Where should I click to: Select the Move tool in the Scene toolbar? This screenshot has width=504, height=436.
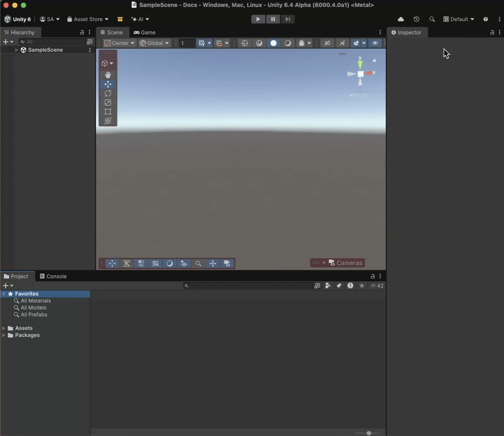(x=108, y=84)
